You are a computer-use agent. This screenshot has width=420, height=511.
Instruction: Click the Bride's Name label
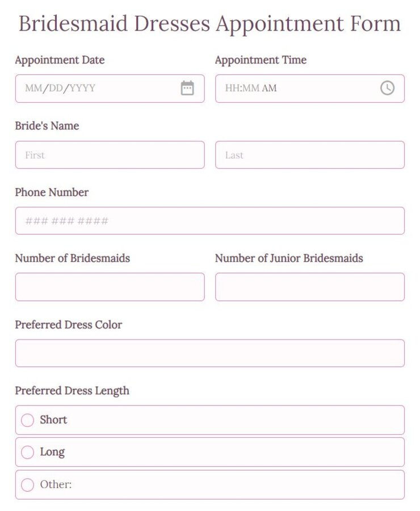click(47, 126)
